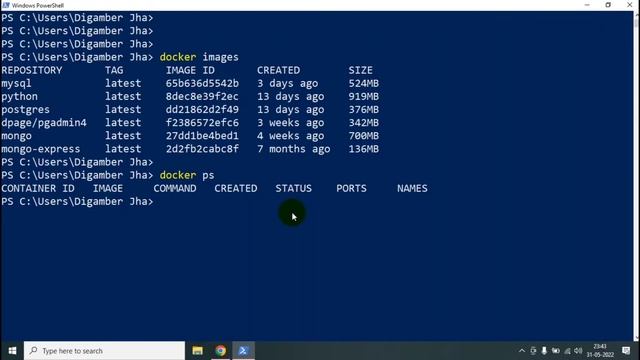
Task: Click the 'dpage/pgadmin4' repository name
Action: [44, 123]
